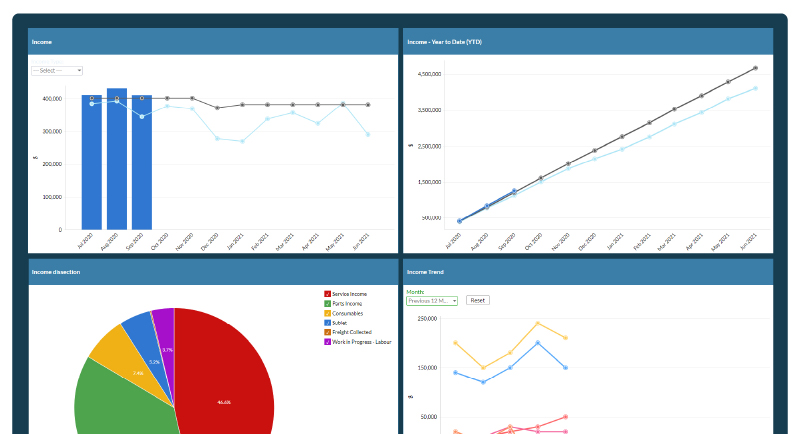Click the Income Trend panel header
Image resolution: width=800 pixels, height=434 pixels.
point(588,272)
